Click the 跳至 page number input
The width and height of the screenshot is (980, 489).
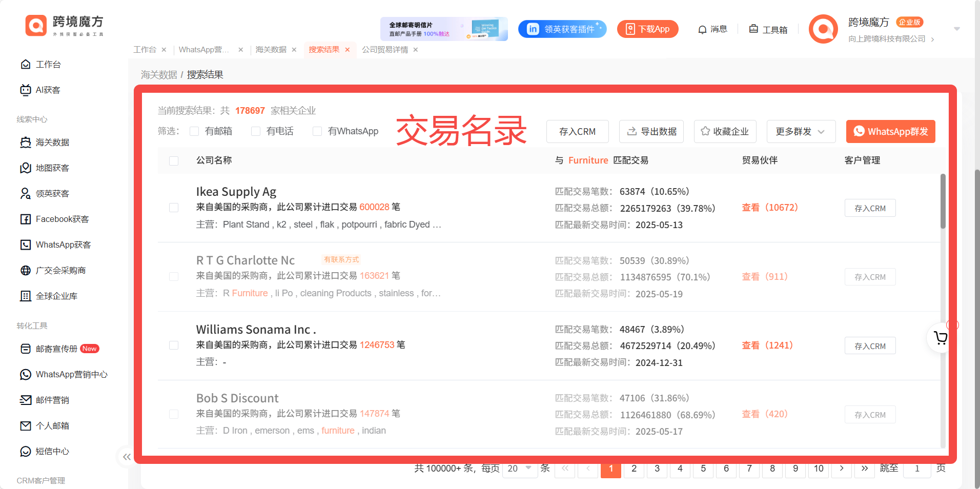coord(917,468)
